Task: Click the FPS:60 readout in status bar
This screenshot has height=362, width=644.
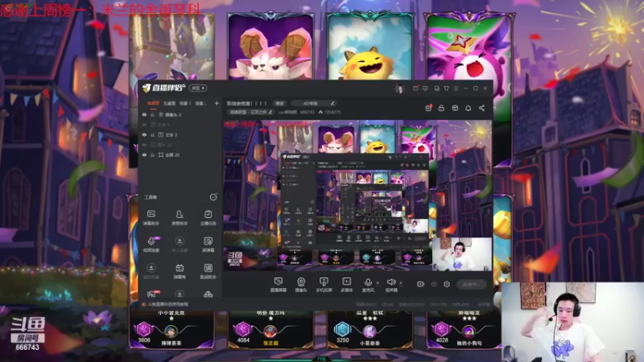Action: click(x=387, y=305)
